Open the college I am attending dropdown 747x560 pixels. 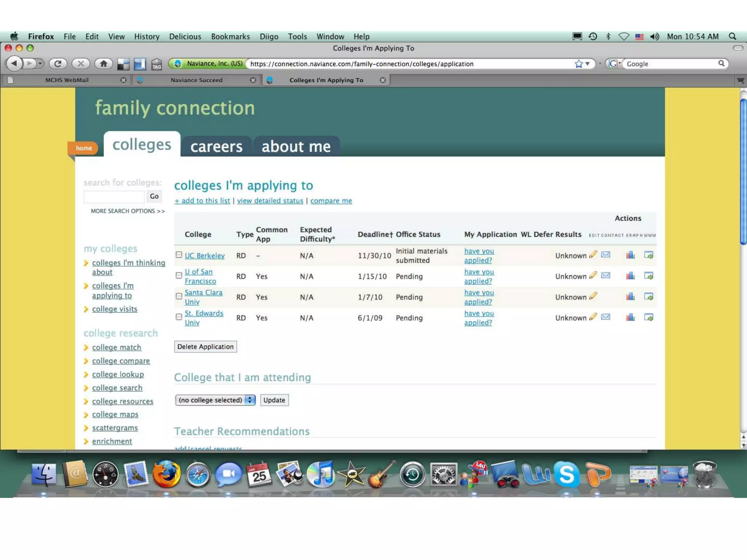point(215,400)
